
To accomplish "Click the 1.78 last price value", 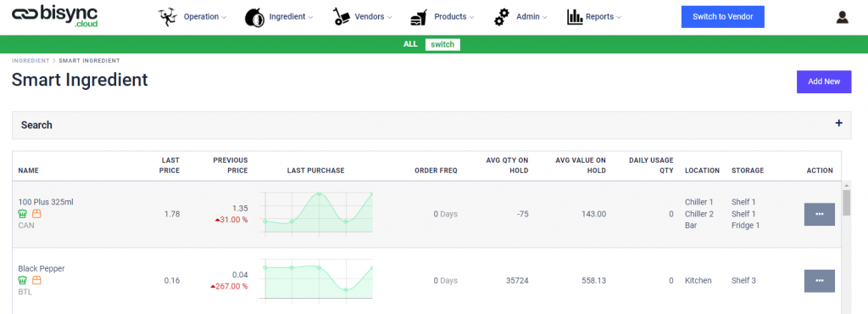I will coord(172,214).
